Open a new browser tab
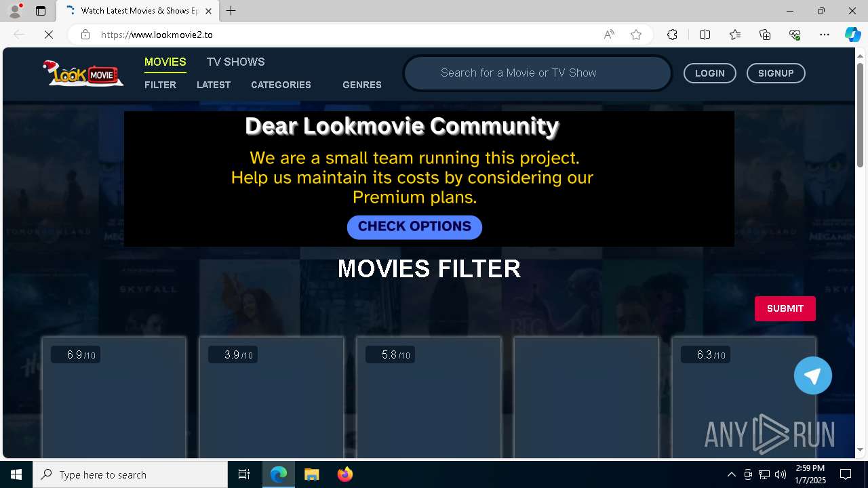 (x=231, y=11)
